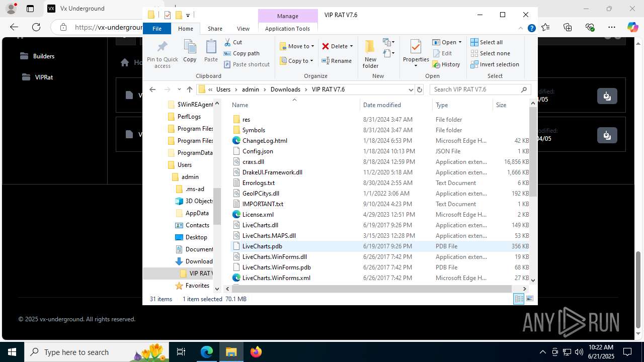The image size is (644, 362).
Task: Click Paste shortcut command
Action: click(x=247, y=64)
